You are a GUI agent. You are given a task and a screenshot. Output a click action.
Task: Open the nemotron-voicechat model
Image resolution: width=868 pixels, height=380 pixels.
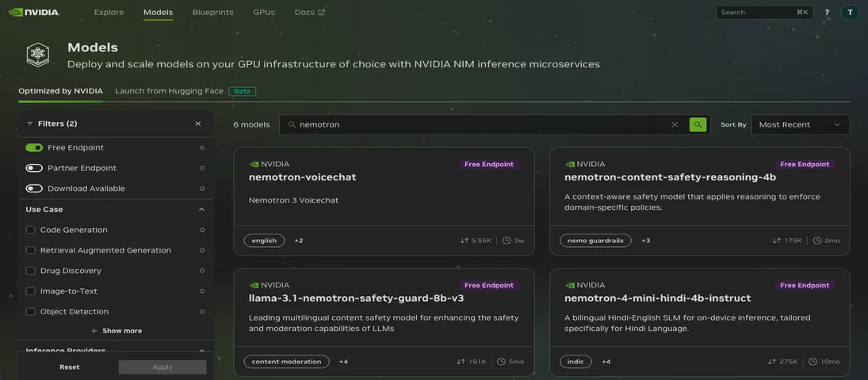tap(303, 177)
